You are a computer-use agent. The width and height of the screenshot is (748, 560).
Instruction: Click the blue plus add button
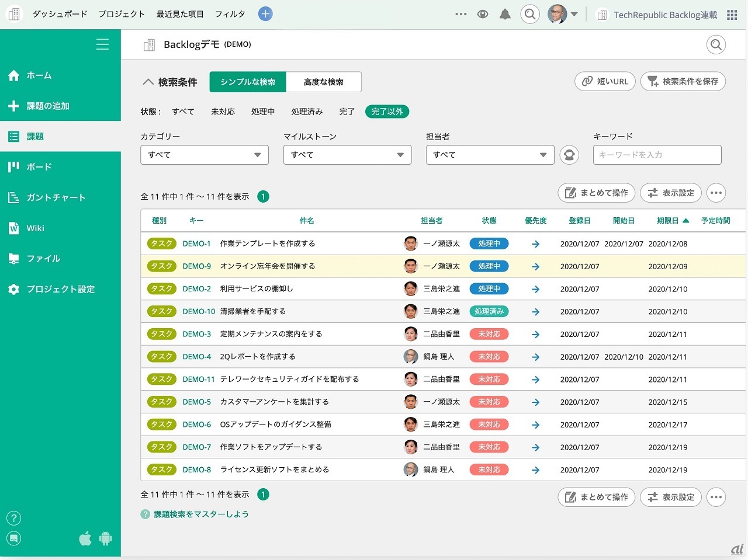[x=265, y=14]
